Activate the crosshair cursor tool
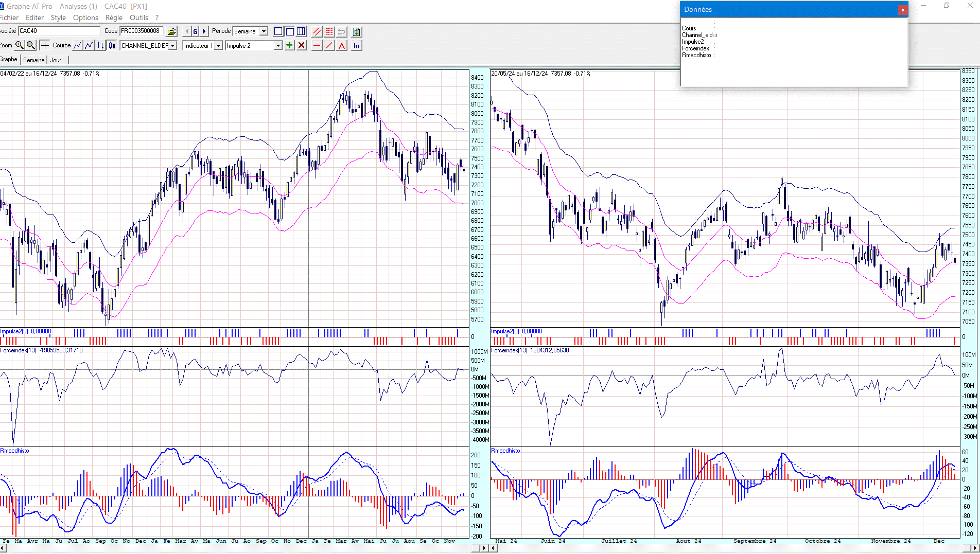 click(x=45, y=45)
